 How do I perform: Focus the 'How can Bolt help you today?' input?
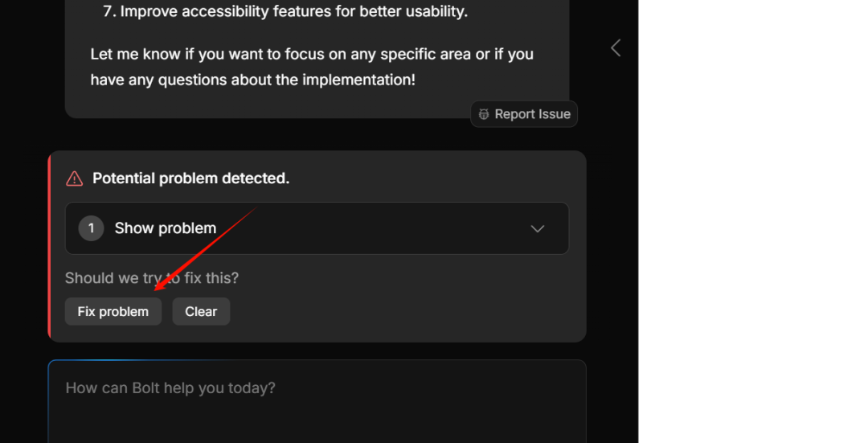tap(317, 401)
